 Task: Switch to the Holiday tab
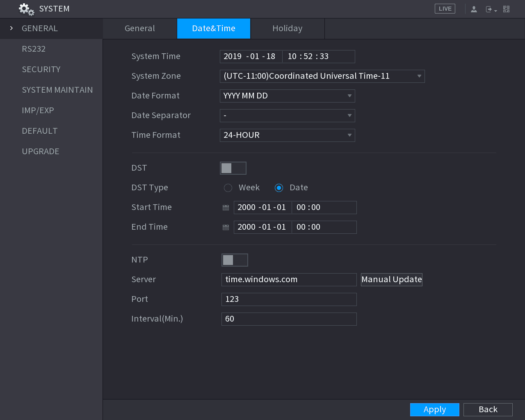point(288,29)
